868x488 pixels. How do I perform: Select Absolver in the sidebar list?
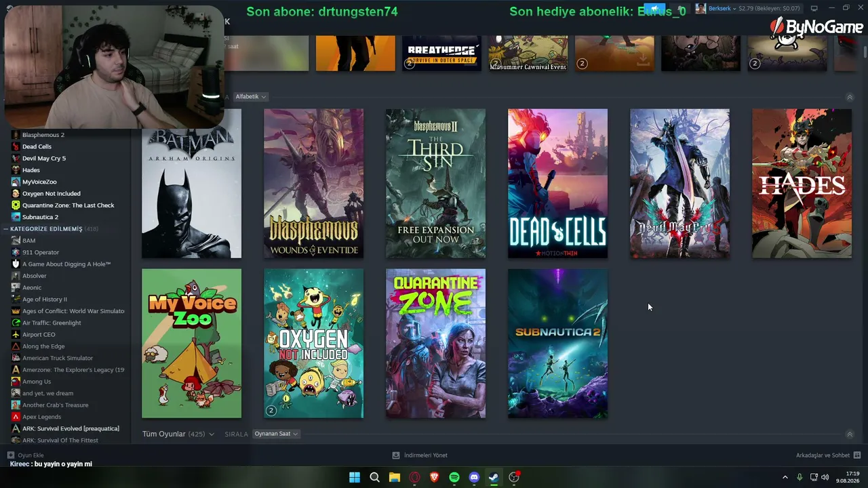point(35,276)
